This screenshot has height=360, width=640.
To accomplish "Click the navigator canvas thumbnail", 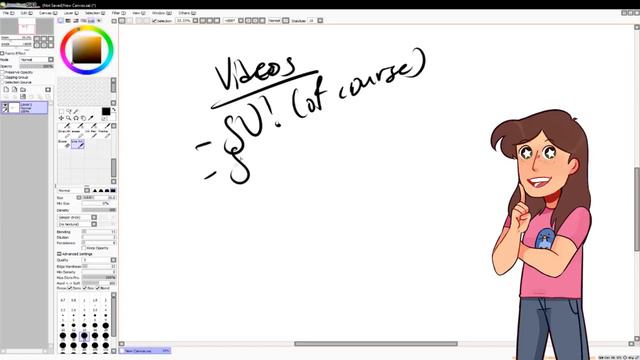I will tap(27, 26).
